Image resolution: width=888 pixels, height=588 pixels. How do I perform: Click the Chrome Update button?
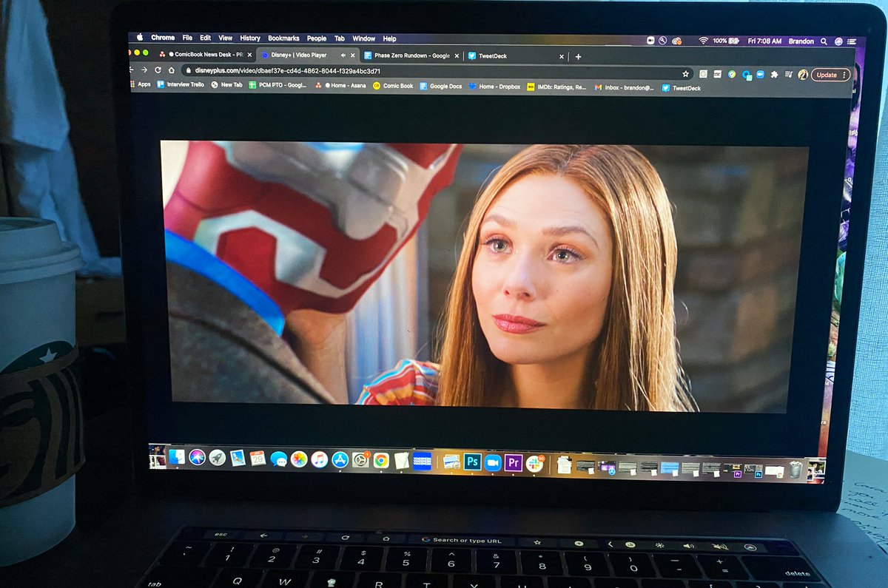coord(832,75)
